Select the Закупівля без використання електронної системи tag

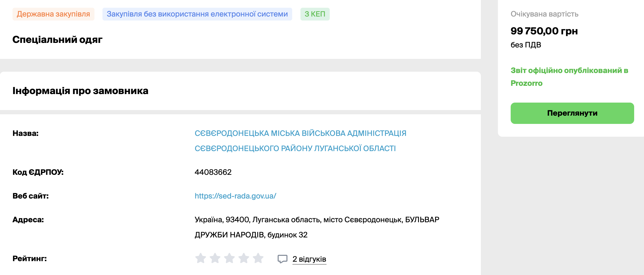click(x=197, y=14)
